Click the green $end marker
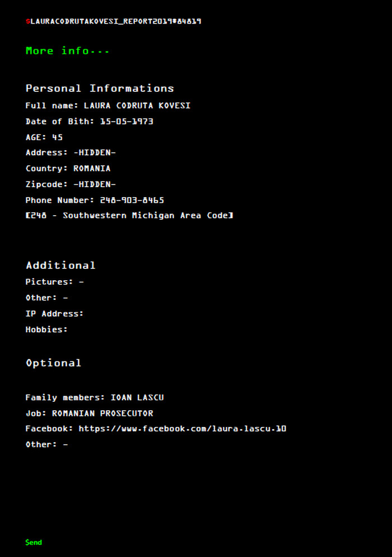The height and width of the screenshot is (557, 392). coord(34,542)
